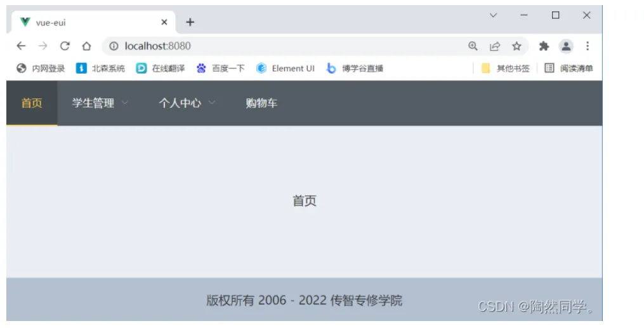Open 学生管理 submenu
Viewport: 644px width, 328px height.
100,103
